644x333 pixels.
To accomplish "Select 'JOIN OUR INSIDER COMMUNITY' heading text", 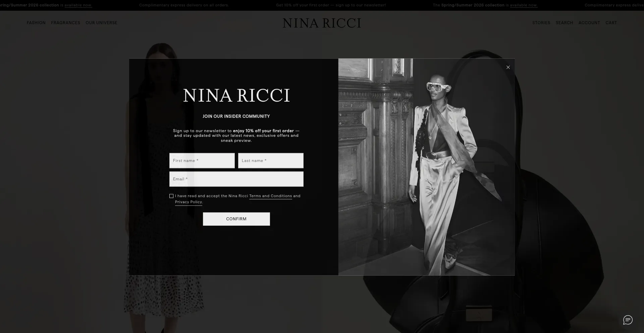I will (236, 116).
